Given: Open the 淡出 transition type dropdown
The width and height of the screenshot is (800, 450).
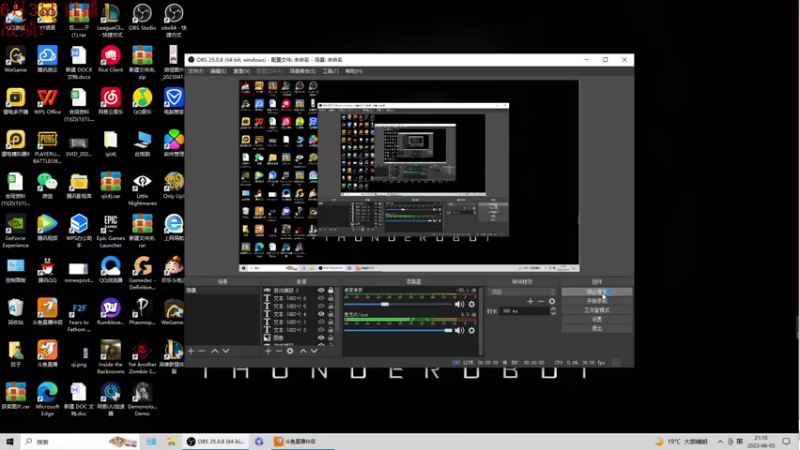Looking at the screenshot, I should pyautogui.click(x=522, y=292).
